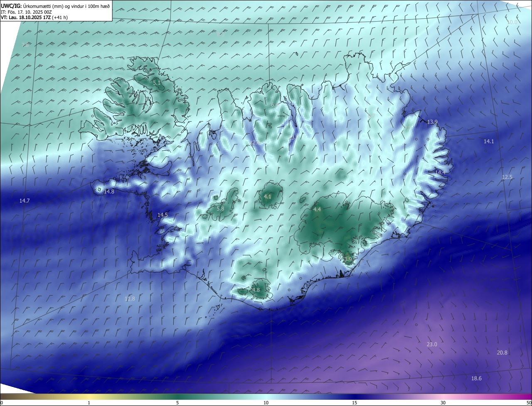
Task: Click the "50" tick on the color scale
Action: click(529, 403)
